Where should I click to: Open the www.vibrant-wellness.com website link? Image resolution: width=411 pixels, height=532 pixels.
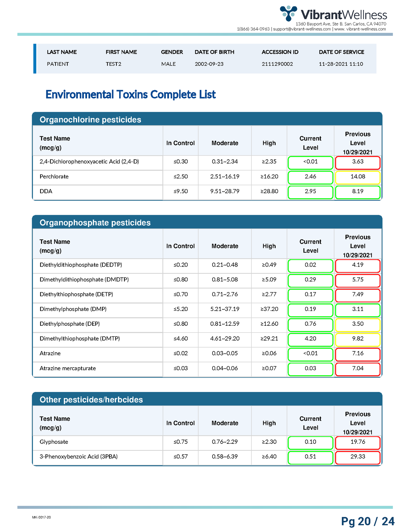pos(360,29)
